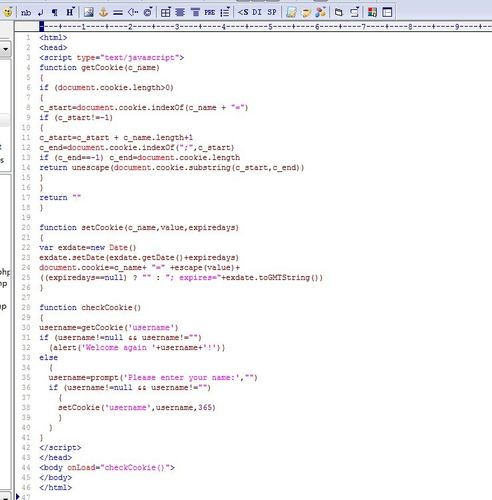The width and height of the screenshot is (492, 500).
Task: Click the 'Please enter your name:' prompt line
Action: tap(153, 378)
